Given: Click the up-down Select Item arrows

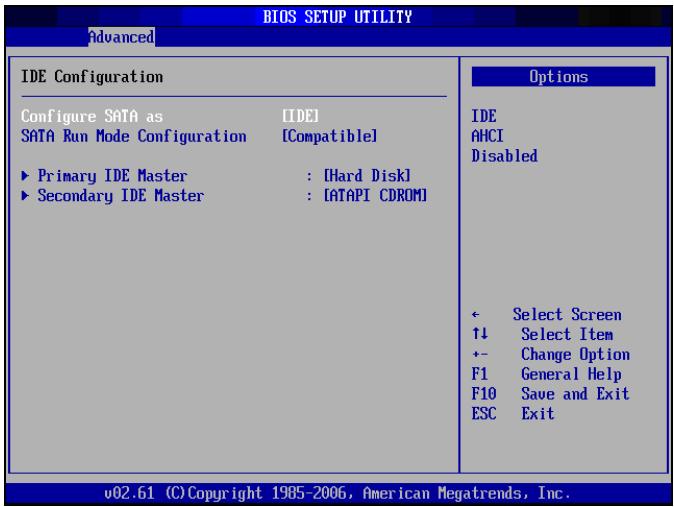Looking at the screenshot, I should pyautogui.click(x=480, y=334).
